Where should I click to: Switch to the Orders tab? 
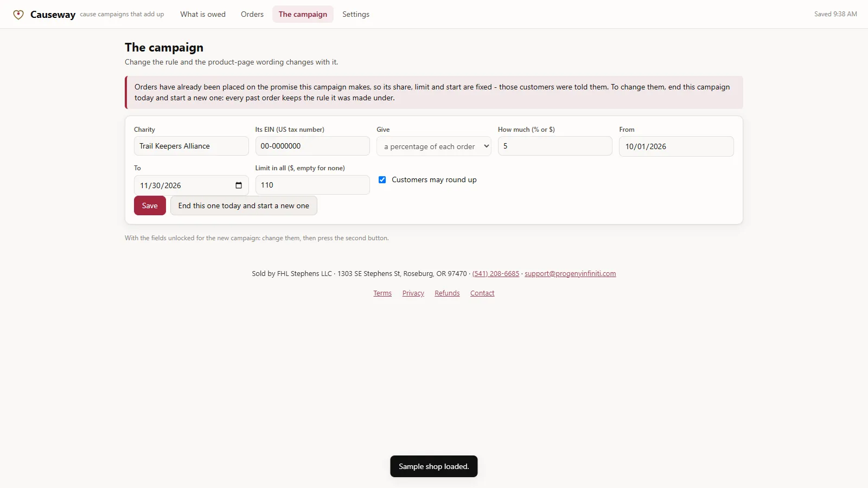coord(252,14)
